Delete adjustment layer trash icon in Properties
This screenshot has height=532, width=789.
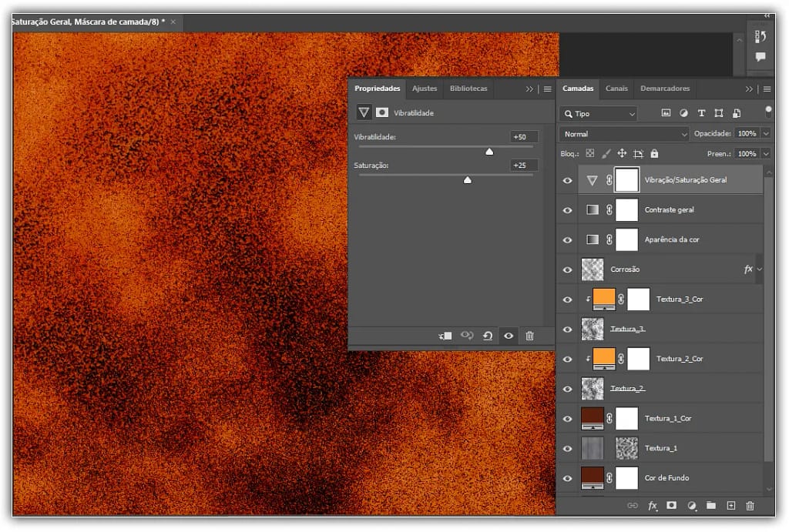529,336
